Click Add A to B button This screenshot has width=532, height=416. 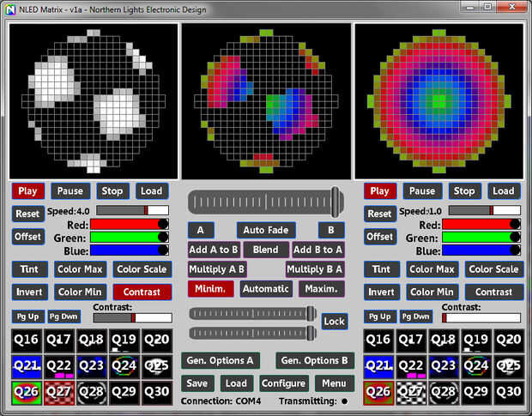[x=215, y=250]
